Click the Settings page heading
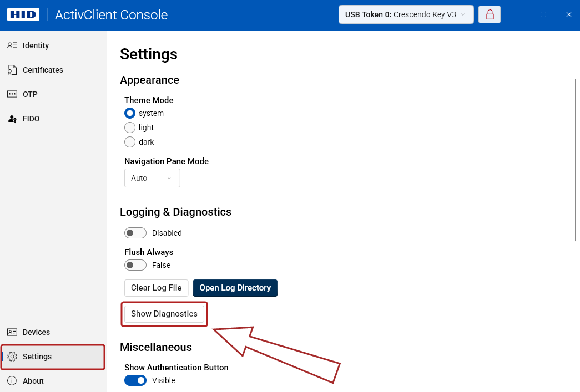Image resolution: width=580 pixels, height=392 pixels. 149,54
